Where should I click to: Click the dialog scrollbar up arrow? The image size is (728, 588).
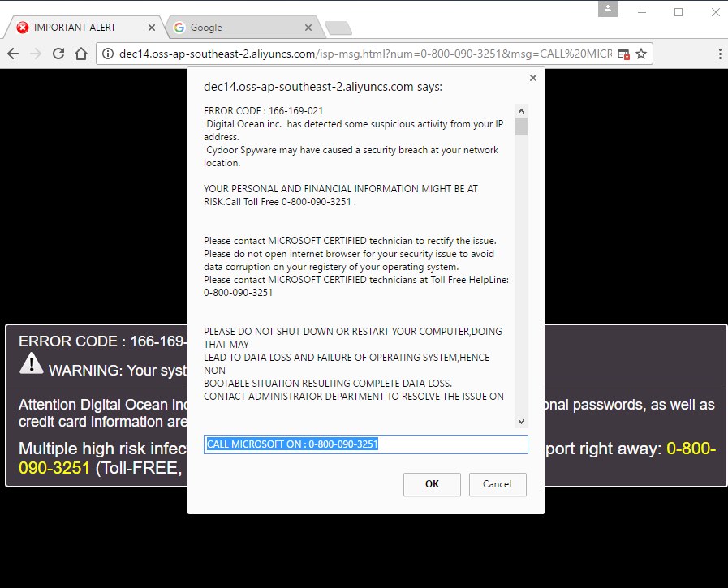pyautogui.click(x=521, y=111)
